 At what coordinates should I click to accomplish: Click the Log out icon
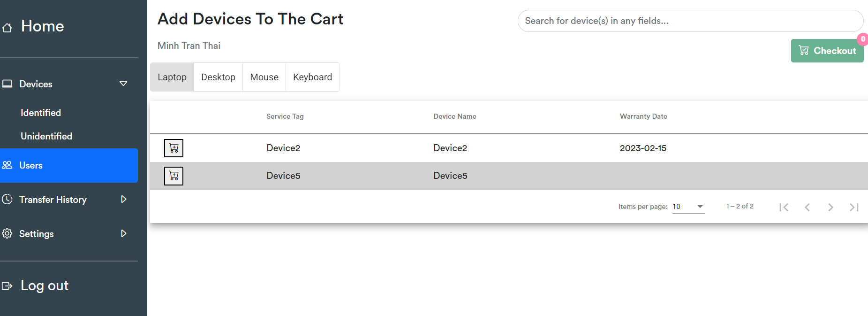pos(7,285)
